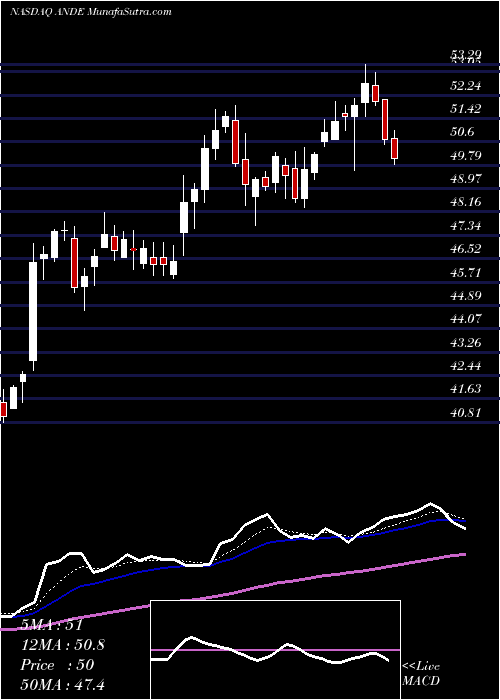Click the 51.42 price label
The width and height of the screenshot is (500, 700).
pyautogui.click(x=465, y=108)
